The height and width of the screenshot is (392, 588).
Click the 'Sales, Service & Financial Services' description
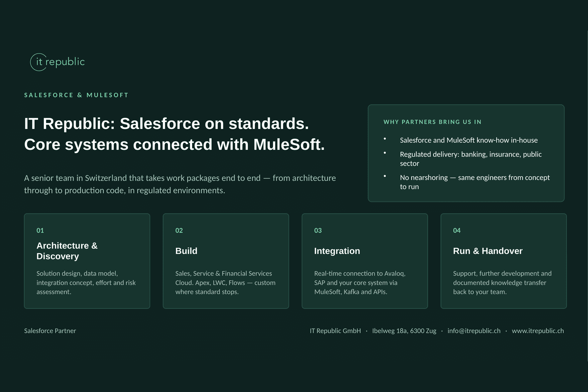[x=225, y=283]
